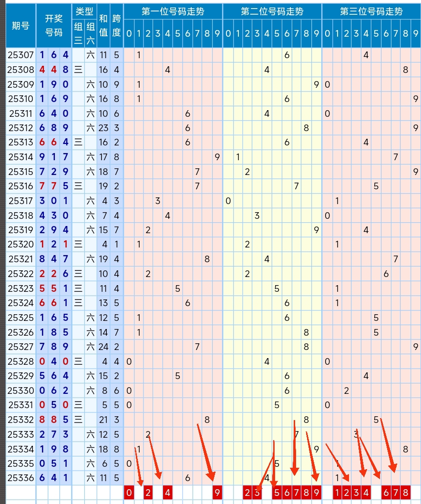
Task: Select issue number 25307
Action: (21, 55)
